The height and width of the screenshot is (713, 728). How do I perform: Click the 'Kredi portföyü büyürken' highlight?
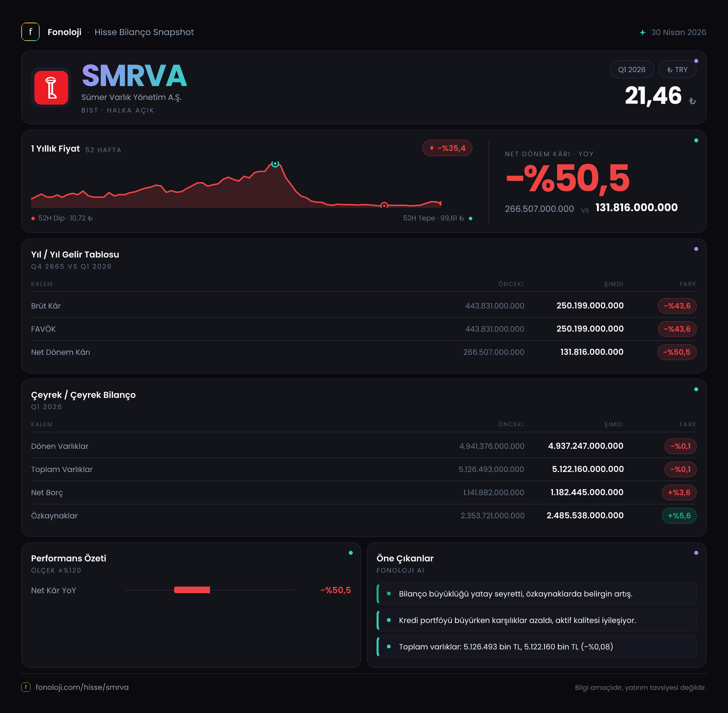click(x=536, y=621)
